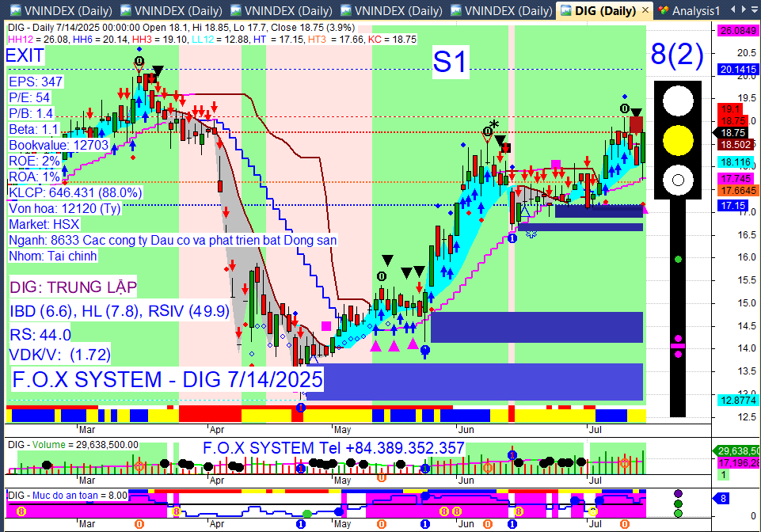Click the 18.116 cyan price label
This screenshot has width=761, height=532.
736,162
